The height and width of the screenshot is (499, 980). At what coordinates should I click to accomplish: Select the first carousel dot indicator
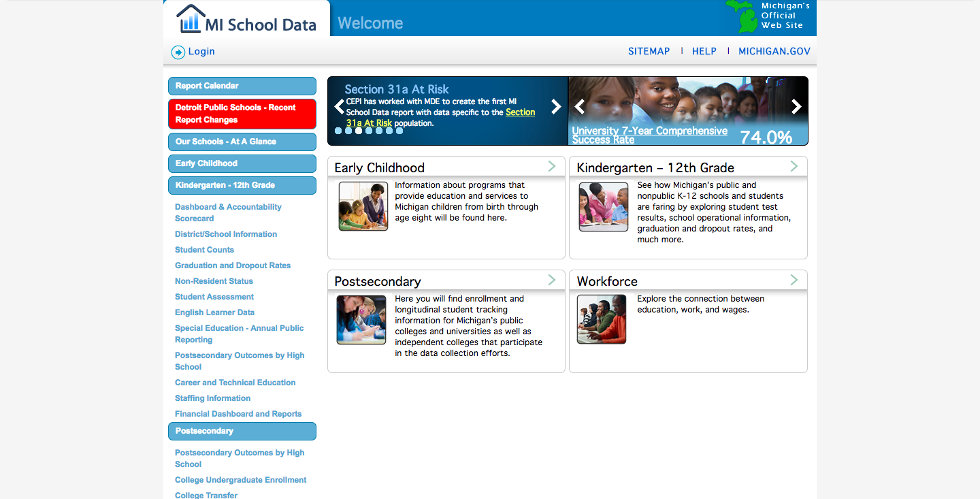pyautogui.click(x=338, y=131)
